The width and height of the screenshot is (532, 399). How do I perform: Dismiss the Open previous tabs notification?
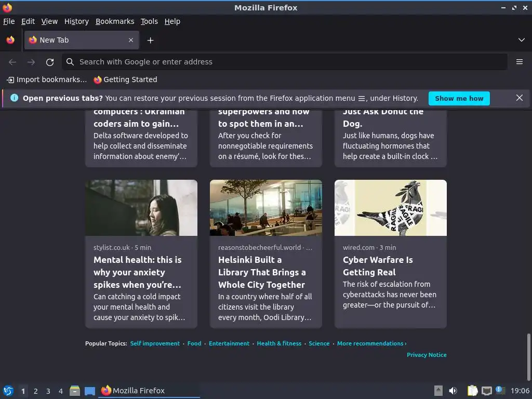520,98
